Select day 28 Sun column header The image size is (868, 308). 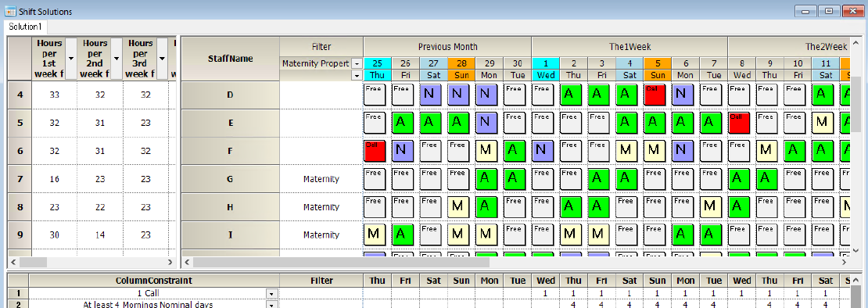pos(461,69)
